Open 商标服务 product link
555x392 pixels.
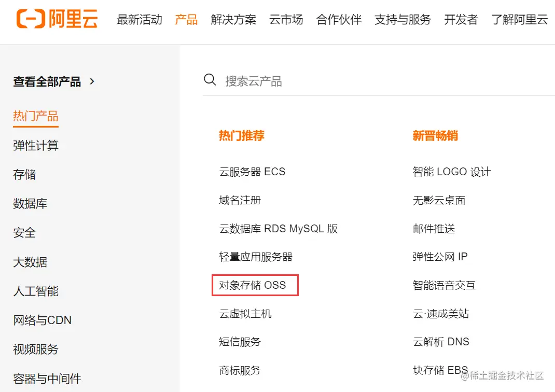pyautogui.click(x=240, y=370)
